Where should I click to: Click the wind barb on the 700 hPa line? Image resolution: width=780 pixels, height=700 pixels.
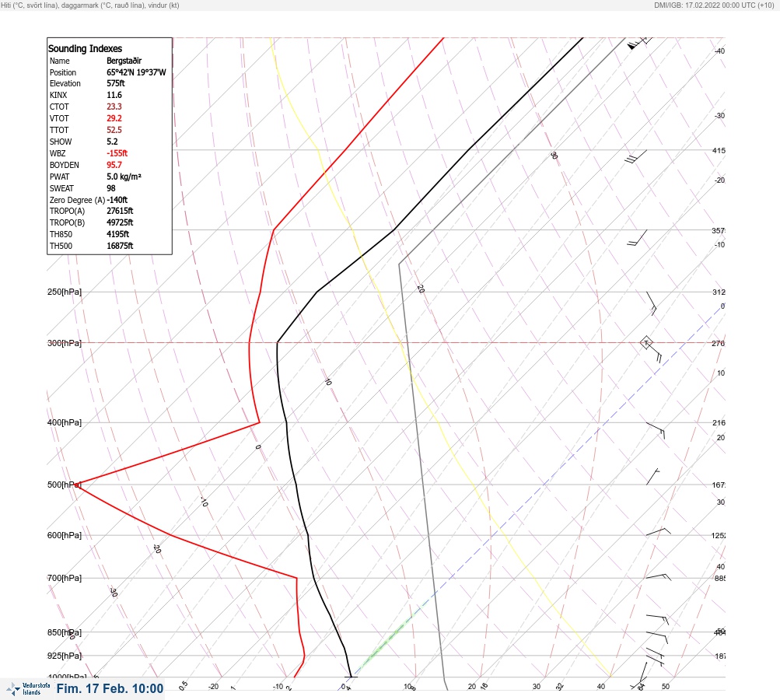(x=659, y=577)
